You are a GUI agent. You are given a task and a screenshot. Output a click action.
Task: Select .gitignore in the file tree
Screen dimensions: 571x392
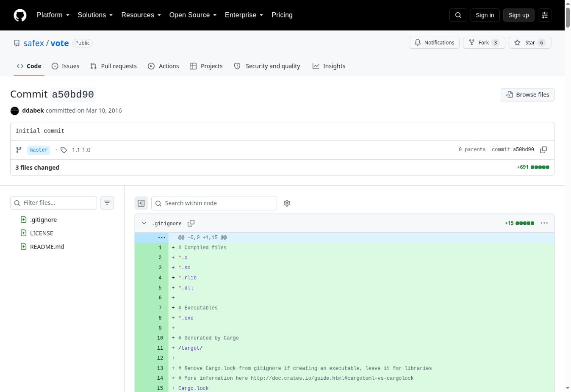point(43,220)
